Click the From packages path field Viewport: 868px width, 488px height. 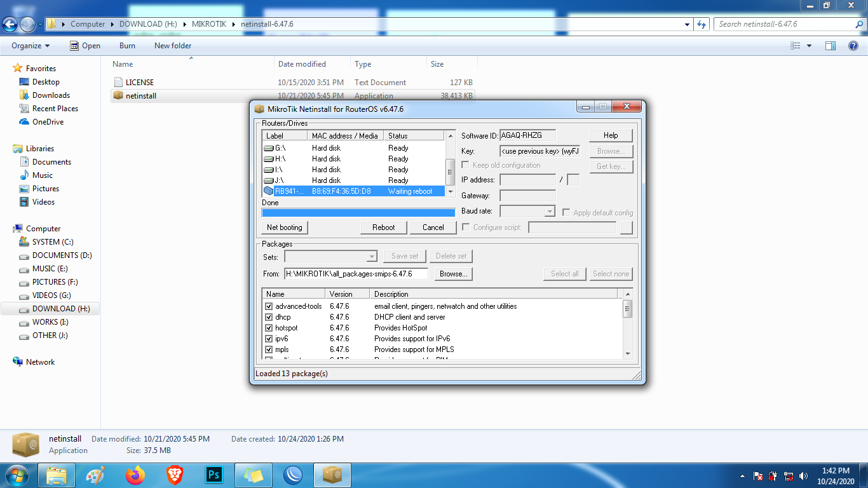tap(356, 274)
